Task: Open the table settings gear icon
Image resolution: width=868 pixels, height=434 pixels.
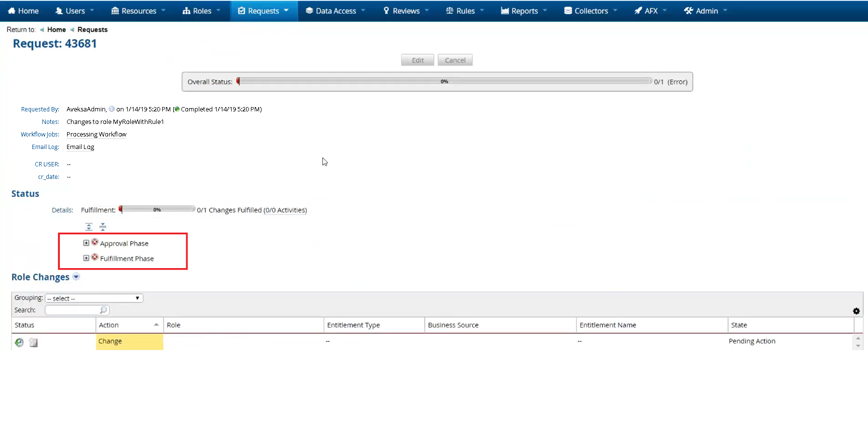Action: click(x=856, y=311)
